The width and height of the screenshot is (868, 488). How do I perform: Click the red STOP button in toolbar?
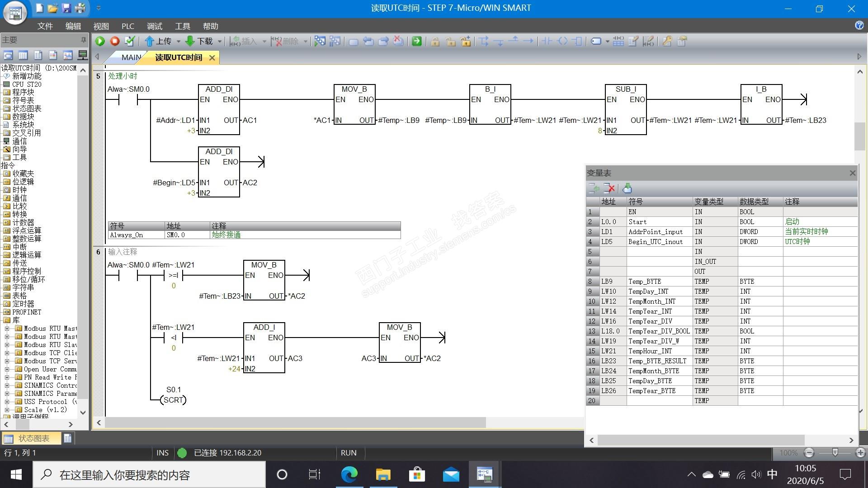point(115,41)
